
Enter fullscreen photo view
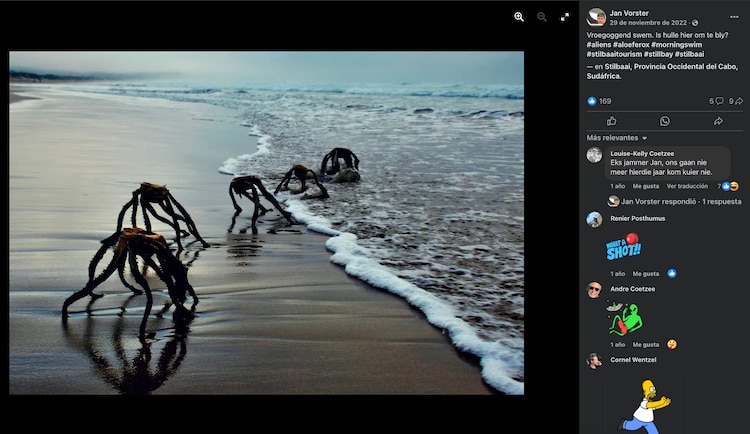coord(565,17)
